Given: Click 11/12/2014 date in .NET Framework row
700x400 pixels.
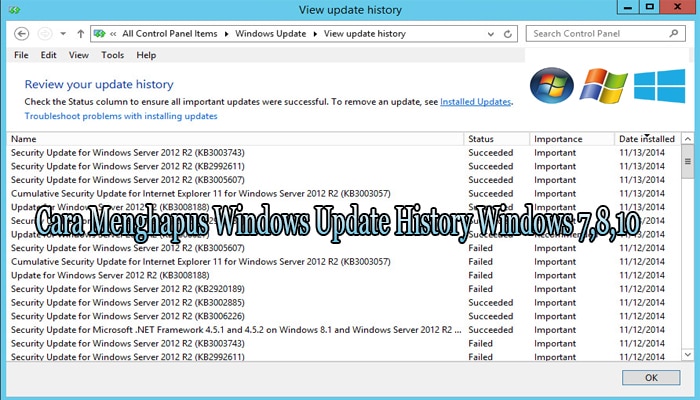Looking at the screenshot, I should click(642, 329).
